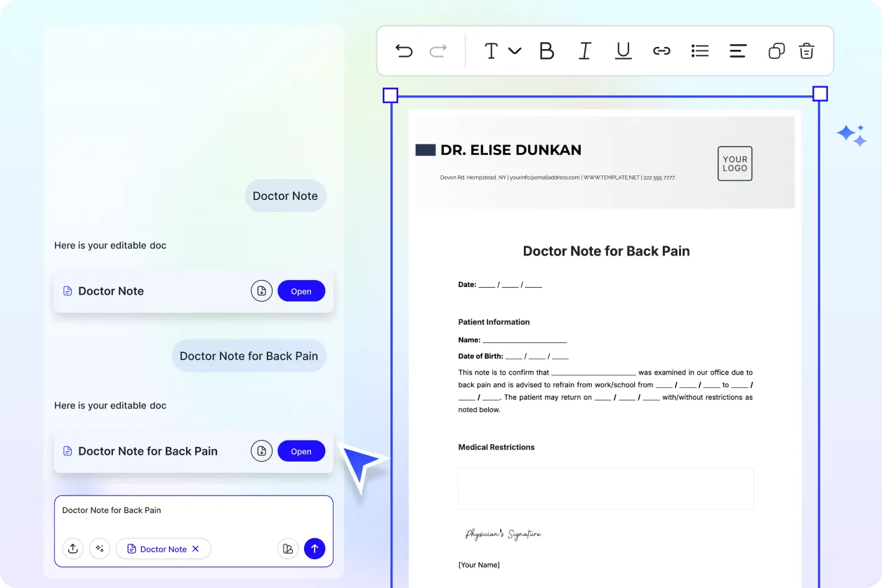
Task: Open the theme style icon near send
Action: (x=288, y=549)
